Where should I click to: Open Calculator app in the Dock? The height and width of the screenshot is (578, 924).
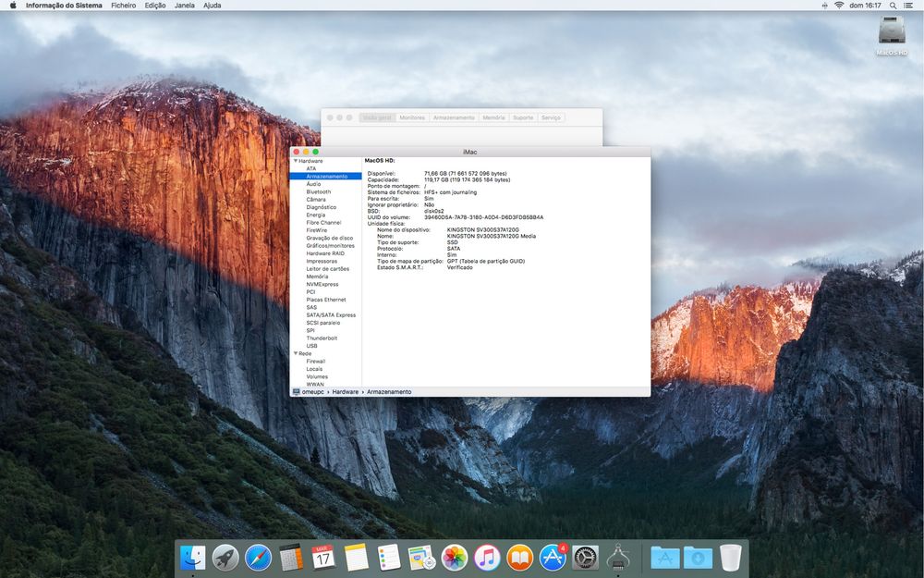290,558
